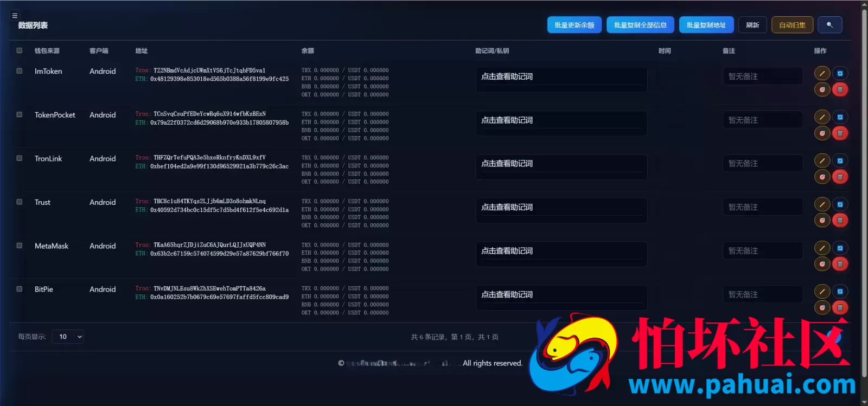Click Tron address starting TCnSvqCsuPfEDe
The height and width of the screenshot is (406, 868).
click(x=209, y=114)
